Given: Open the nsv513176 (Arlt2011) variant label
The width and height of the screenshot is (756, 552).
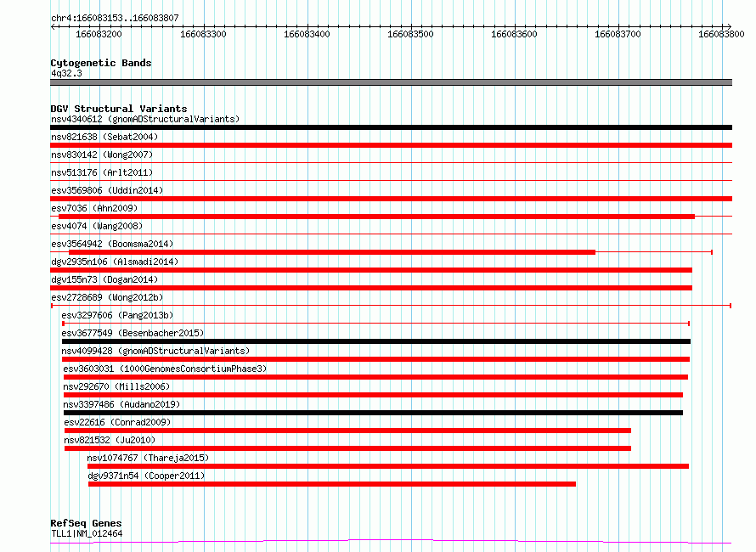Looking at the screenshot, I should point(102,172).
